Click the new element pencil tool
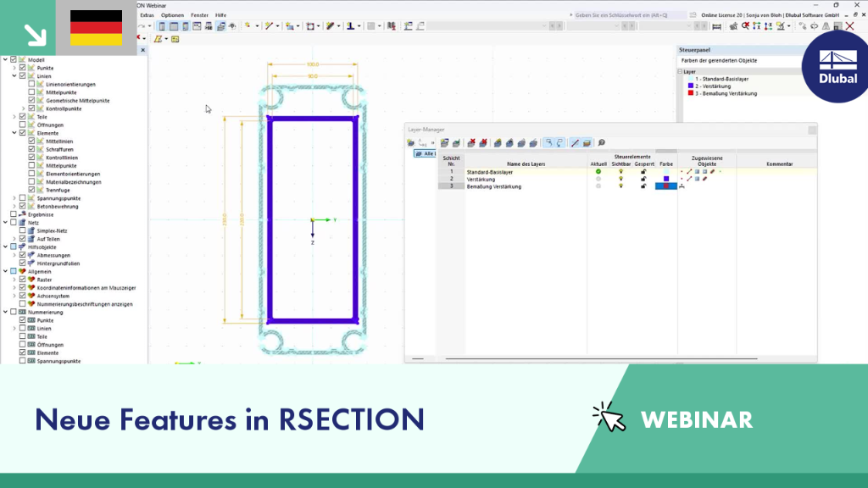Image resolution: width=868 pixels, height=488 pixels. pyautogui.click(x=331, y=26)
